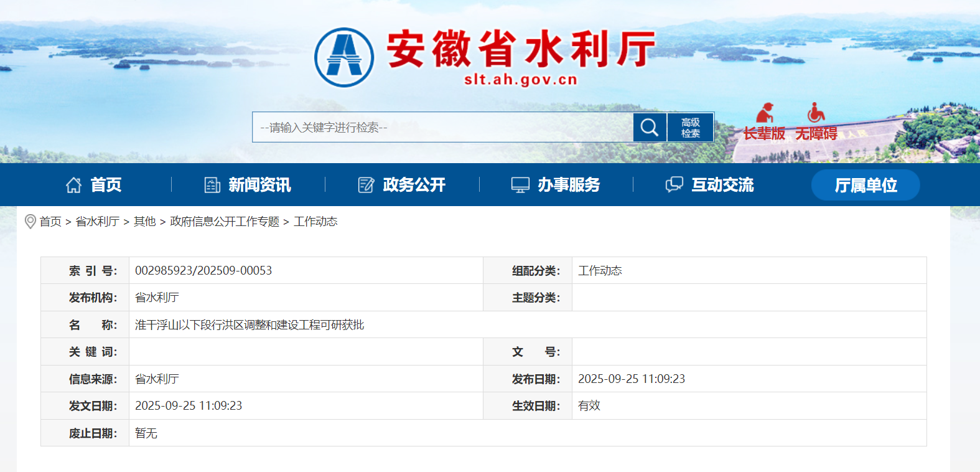The width and height of the screenshot is (980, 472).
Task: Open the 新闻资讯 navigation menu
Action: (x=259, y=185)
